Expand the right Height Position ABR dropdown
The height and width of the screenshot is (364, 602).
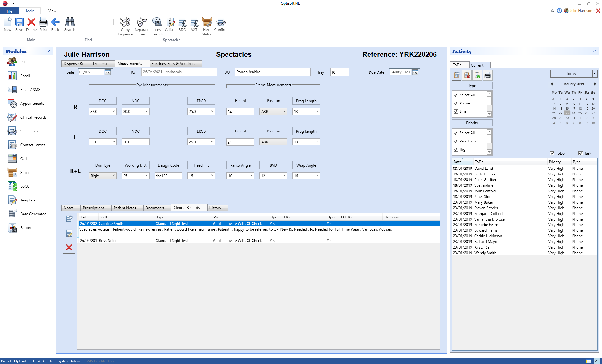tap(284, 111)
